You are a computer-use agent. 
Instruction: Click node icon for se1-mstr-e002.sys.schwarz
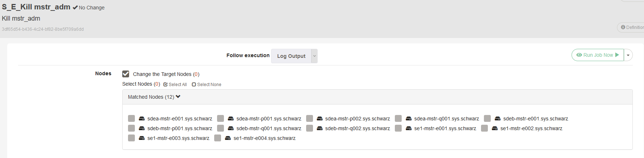(495, 128)
